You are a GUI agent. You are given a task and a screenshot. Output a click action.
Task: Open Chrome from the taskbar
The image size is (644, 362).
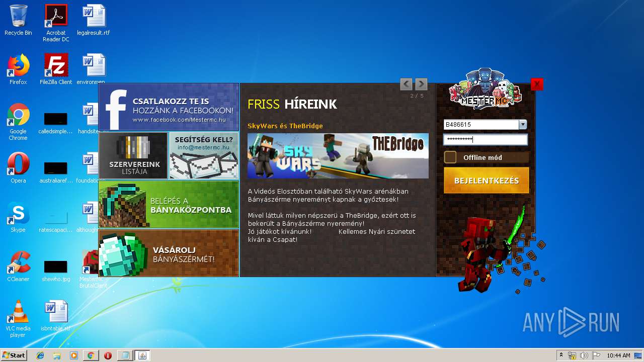91,355
